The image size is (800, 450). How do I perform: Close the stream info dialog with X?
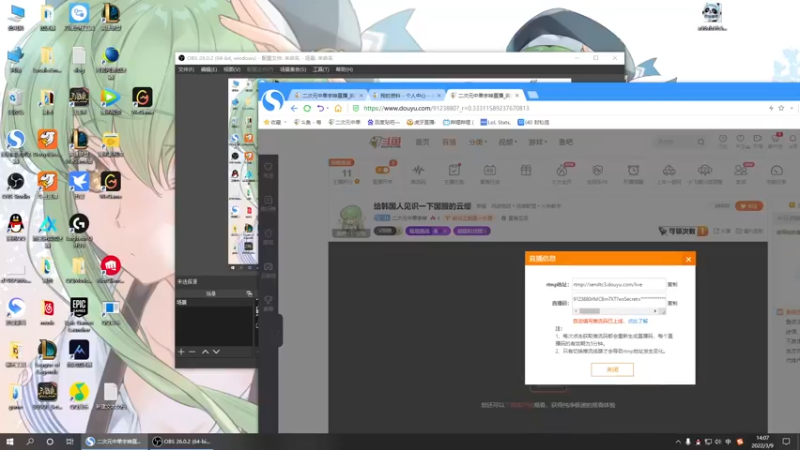tap(688, 259)
